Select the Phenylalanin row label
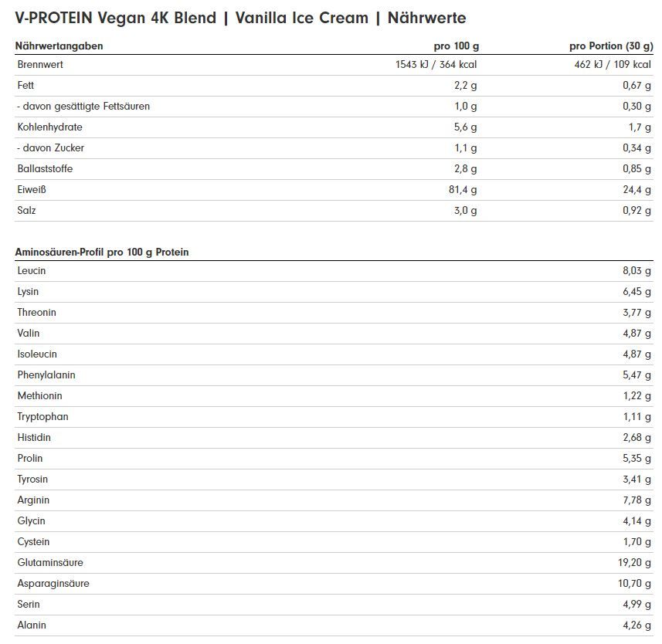 (46, 375)
